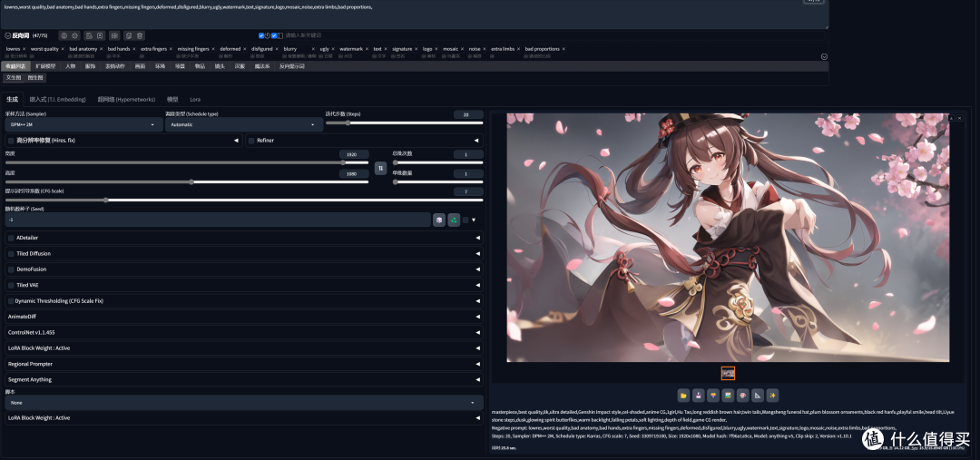
Task: Remove the 'extra fingers' tag
Action: click(x=171, y=49)
